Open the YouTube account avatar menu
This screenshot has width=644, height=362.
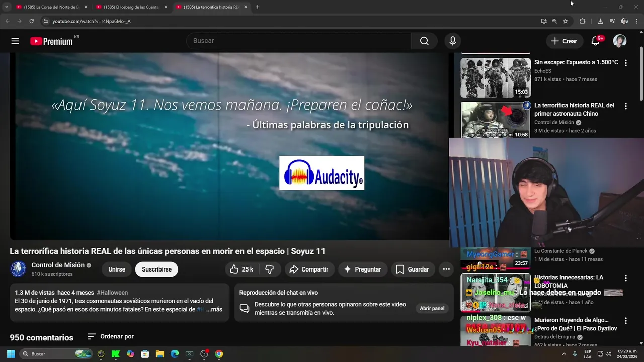(x=620, y=41)
